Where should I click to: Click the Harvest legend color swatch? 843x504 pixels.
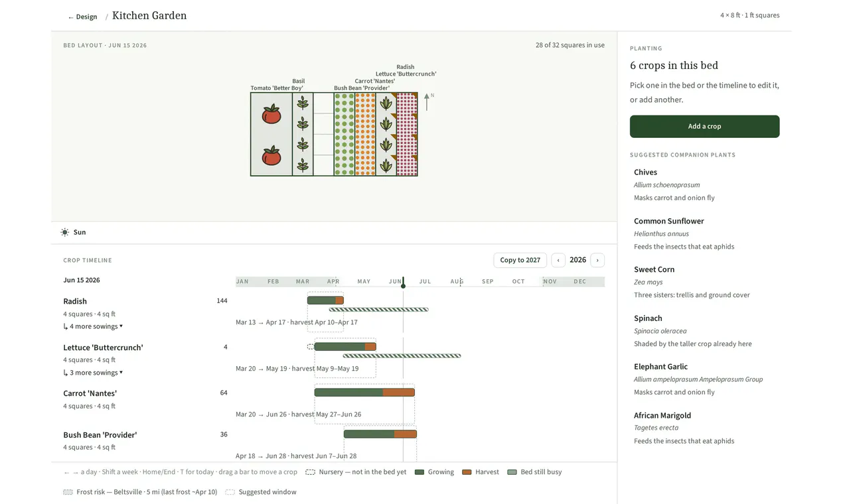click(x=467, y=472)
